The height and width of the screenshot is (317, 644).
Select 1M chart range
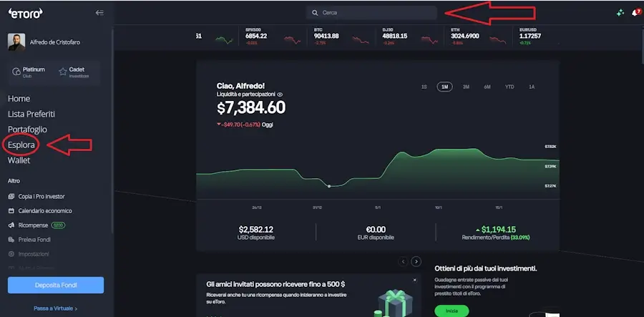click(x=445, y=87)
